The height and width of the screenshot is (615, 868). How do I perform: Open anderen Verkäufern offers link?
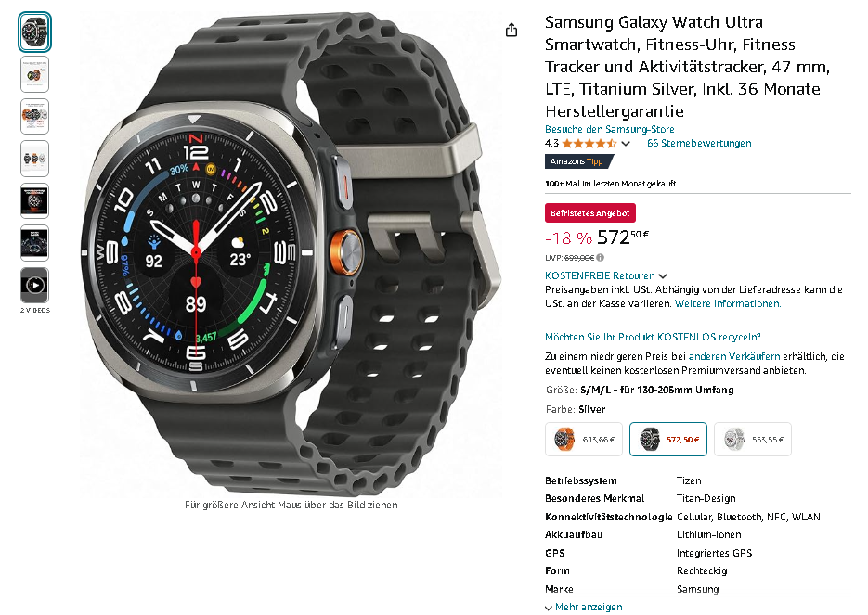tap(734, 357)
